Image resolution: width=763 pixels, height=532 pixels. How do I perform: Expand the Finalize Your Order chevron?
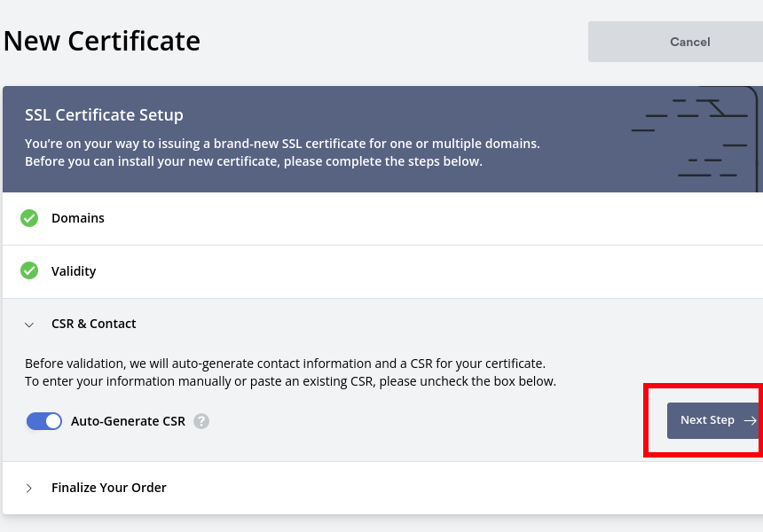tap(29, 488)
